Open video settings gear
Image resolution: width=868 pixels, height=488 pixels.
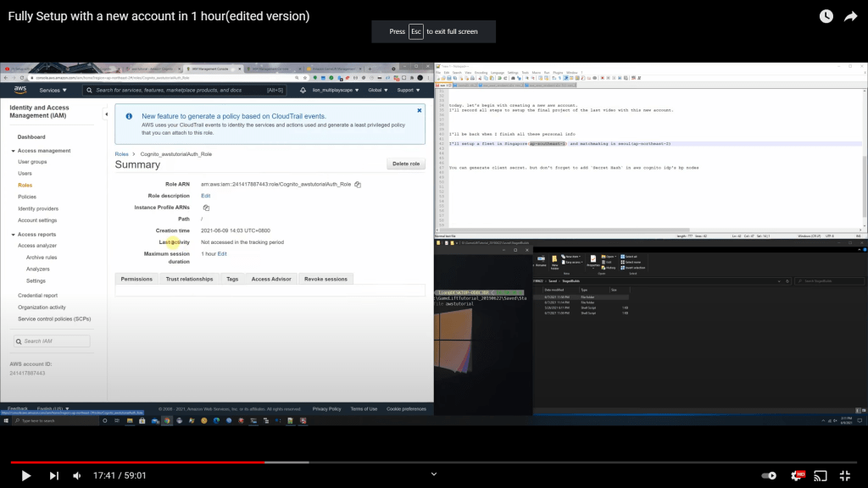point(796,475)
